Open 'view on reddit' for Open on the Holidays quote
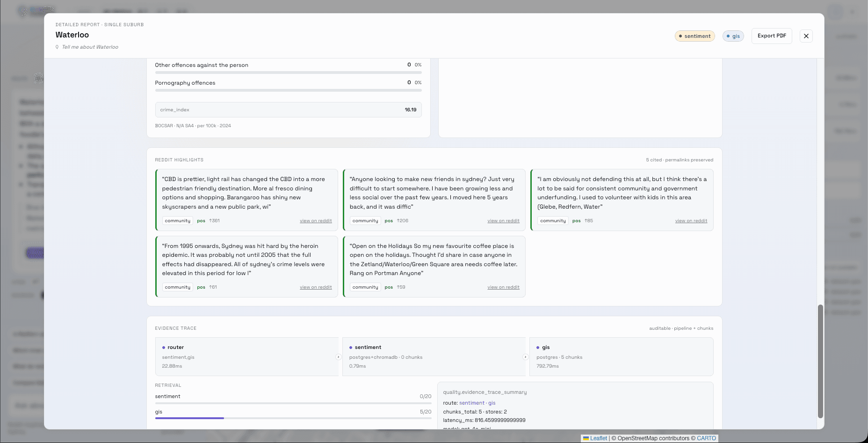This screenshot has width=868, height=443. click(503, 287)
